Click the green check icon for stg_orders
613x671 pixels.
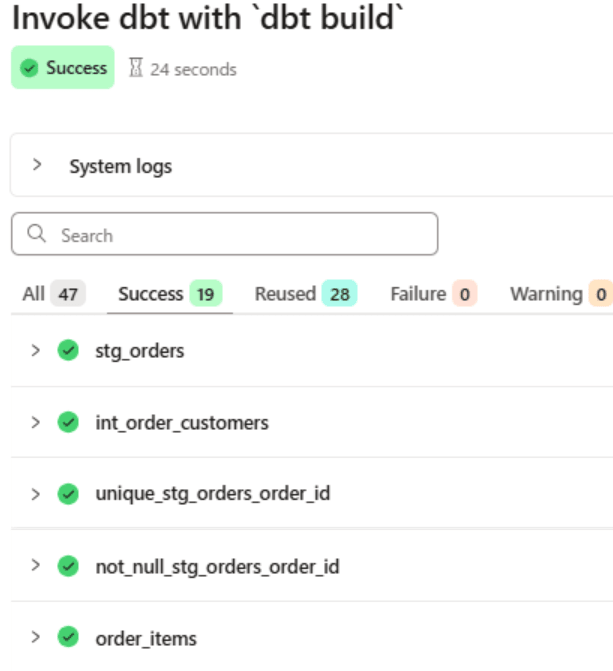pos(68,350)
